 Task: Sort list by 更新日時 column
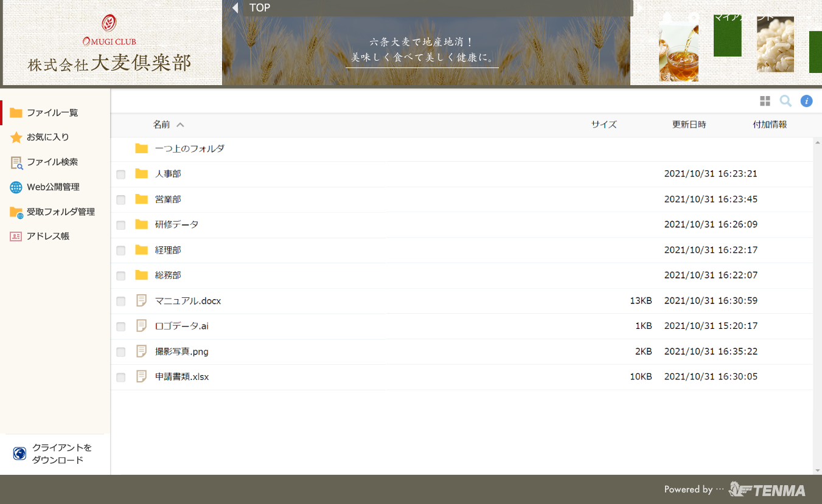pos(689,125)
